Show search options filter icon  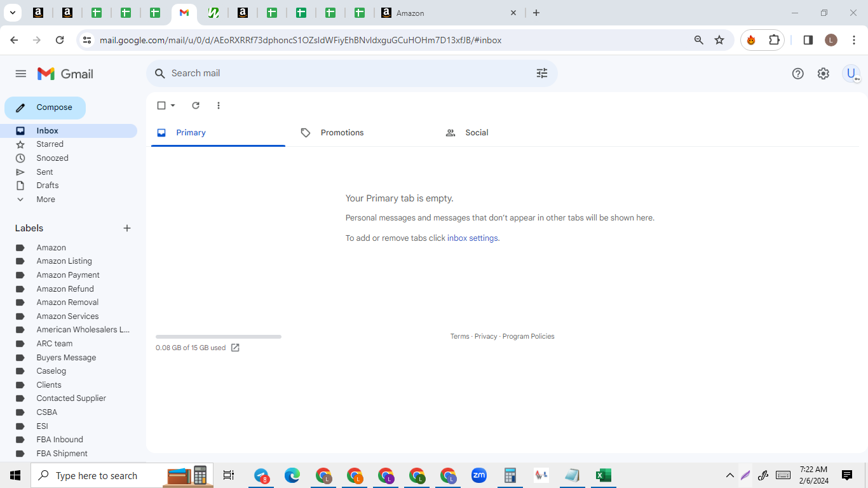542,73
